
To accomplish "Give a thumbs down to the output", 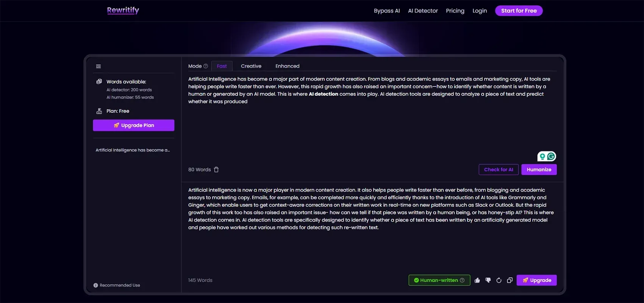I will pyautogui.click(x=488, y=280).
